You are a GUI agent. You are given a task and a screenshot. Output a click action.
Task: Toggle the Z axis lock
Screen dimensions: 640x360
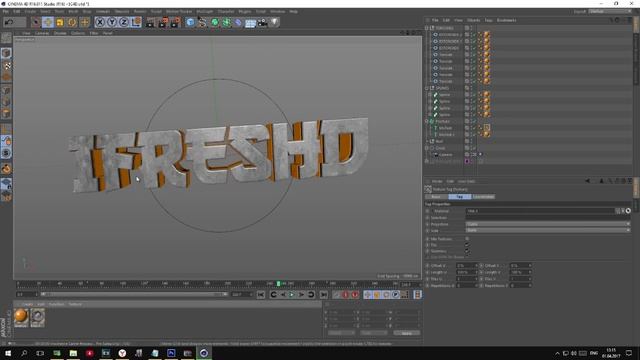tap(124, 22)
